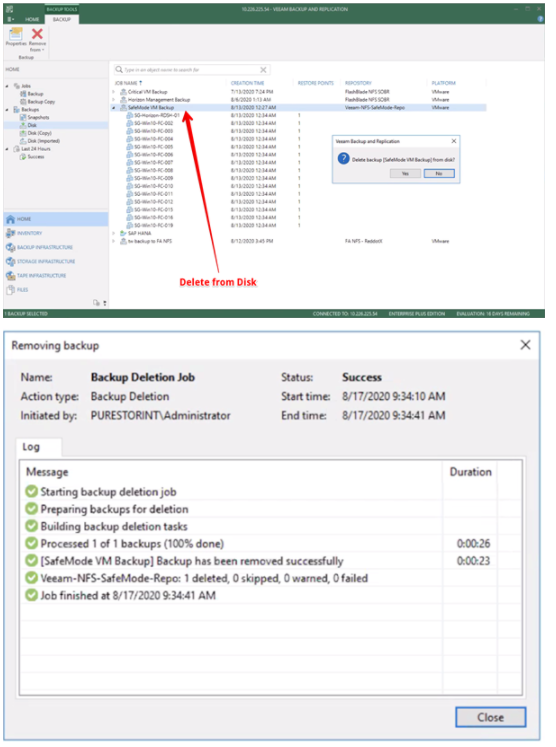Sort by the PLATFORM column header
This screenshot has height=747, width=556.
coord(444,83)
